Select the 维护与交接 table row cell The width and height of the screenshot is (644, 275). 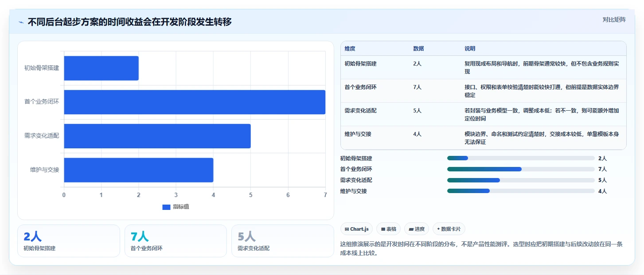click(x=358, y=134)
